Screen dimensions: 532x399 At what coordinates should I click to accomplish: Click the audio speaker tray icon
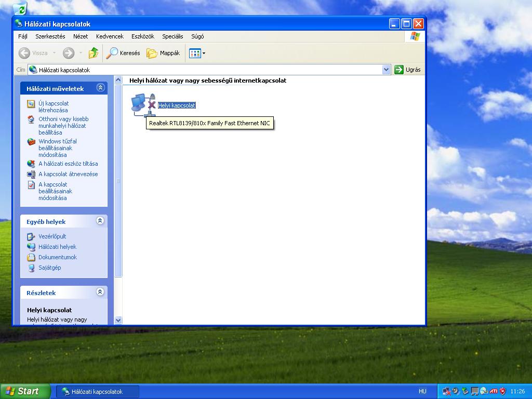[456, 391]
